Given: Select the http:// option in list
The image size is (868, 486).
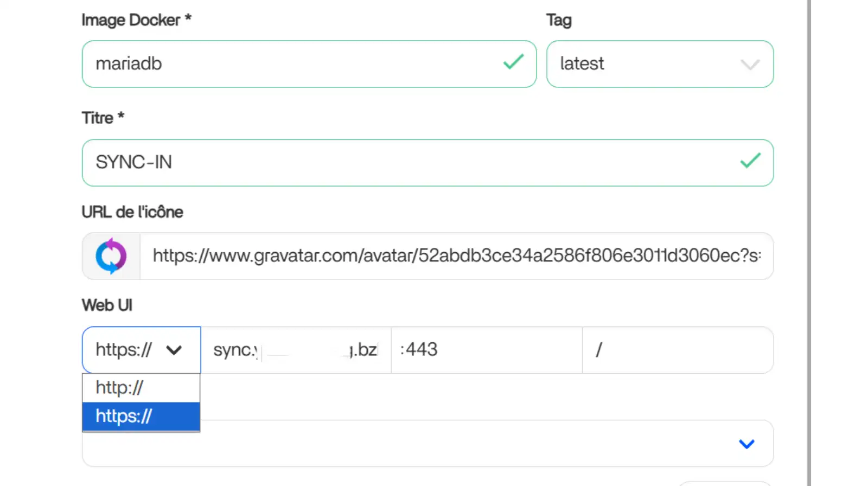Looking at the screenshot, I should pyautogui.click(x=141, y=388).
